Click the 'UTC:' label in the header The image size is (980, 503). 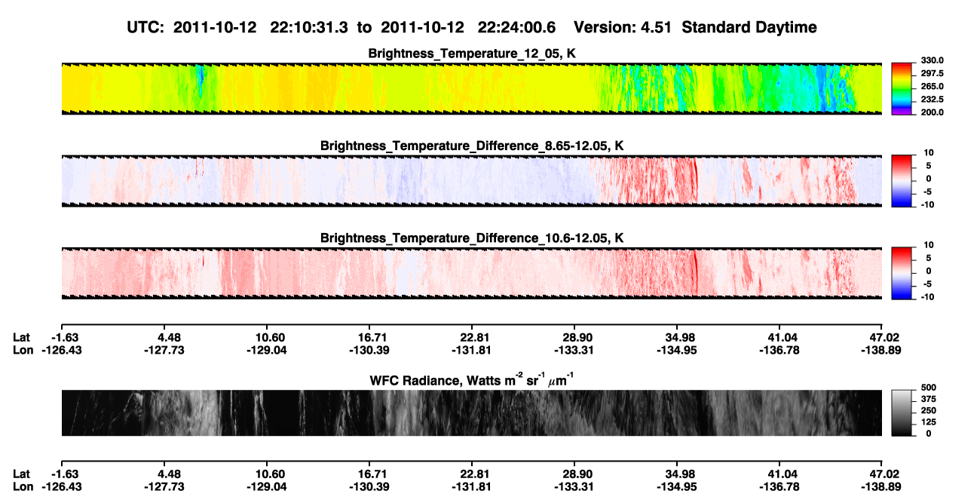pyautogui.click(x=146, y=28)
